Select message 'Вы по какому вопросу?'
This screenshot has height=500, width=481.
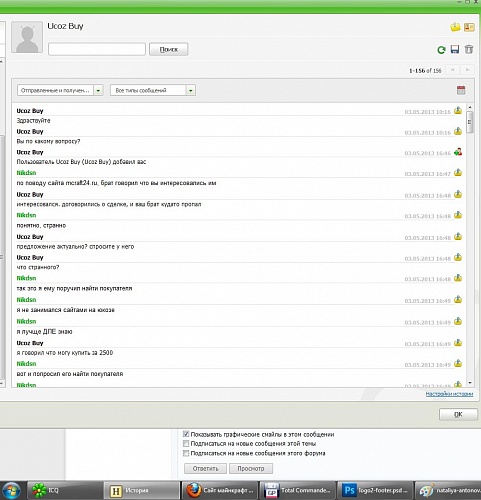point(48,141)
